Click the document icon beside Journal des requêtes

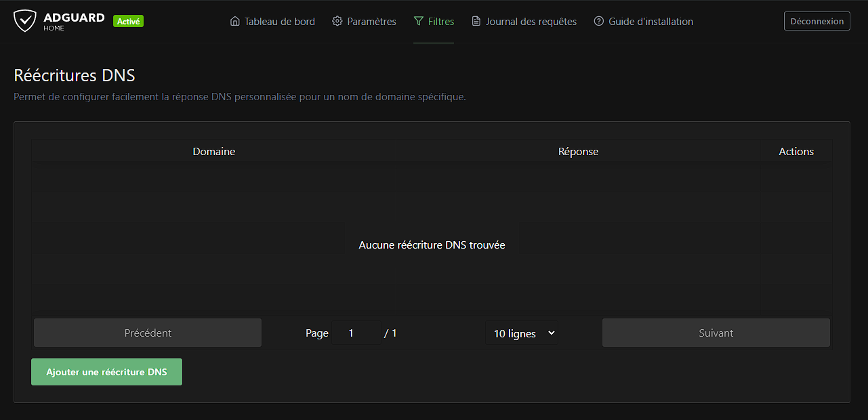pos(476,21)
